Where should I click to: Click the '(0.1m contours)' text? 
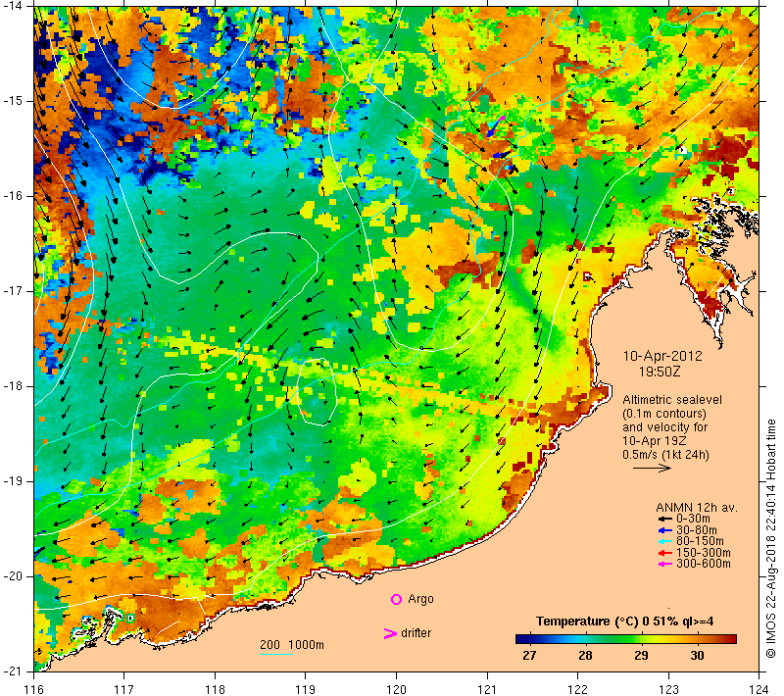pos(664,414)
